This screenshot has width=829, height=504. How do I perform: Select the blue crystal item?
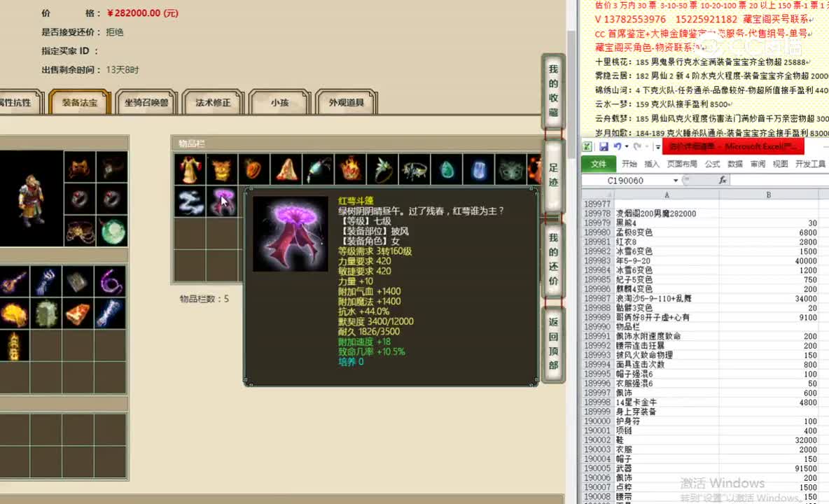tap(479, 169)
